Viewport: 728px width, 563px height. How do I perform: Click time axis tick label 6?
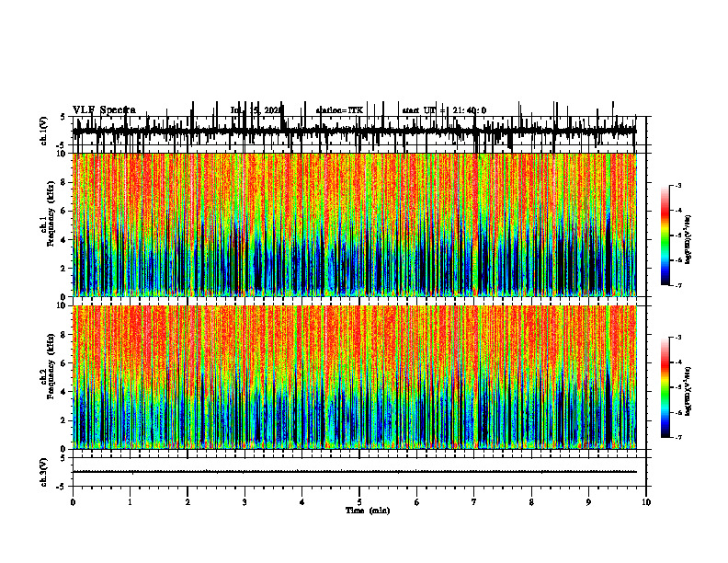(417, 502)
